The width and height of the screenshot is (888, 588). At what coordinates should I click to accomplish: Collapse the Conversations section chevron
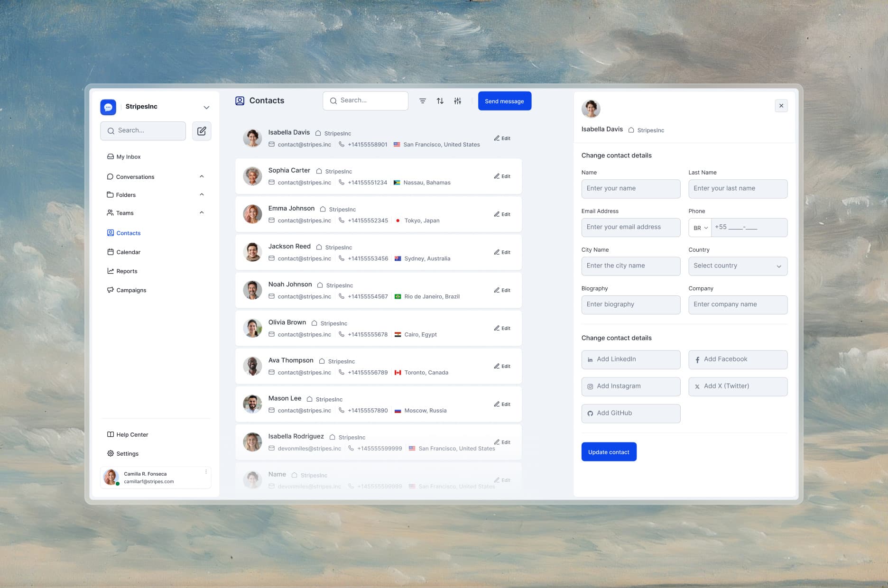[202, 176]
